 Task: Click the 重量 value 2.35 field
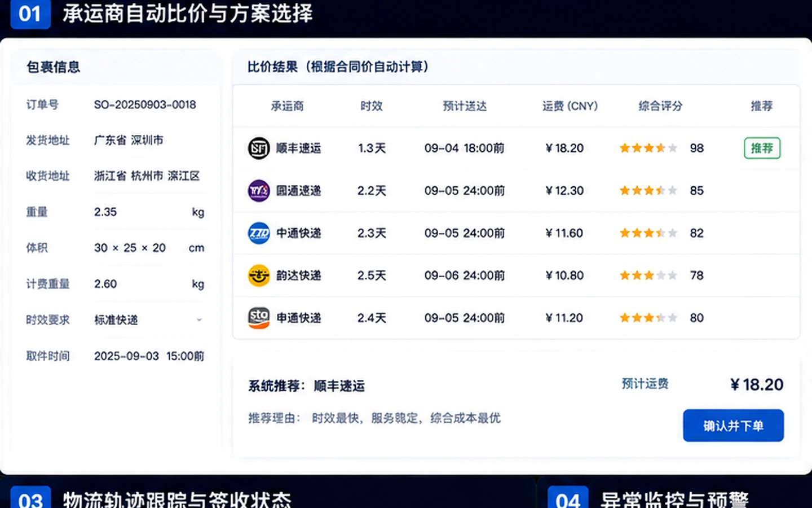[x=149, y=212]
